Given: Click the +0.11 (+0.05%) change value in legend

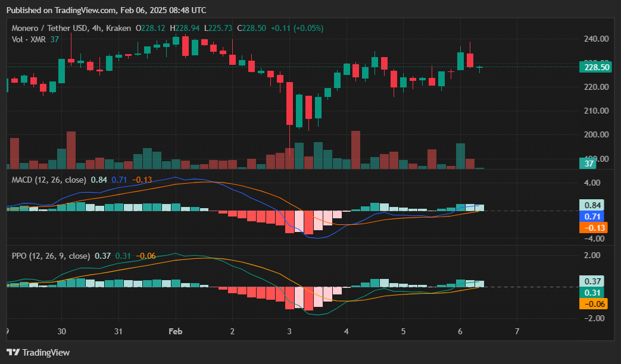Looking at the screenshot, I should pyautogui.click(x=297, y=28).
